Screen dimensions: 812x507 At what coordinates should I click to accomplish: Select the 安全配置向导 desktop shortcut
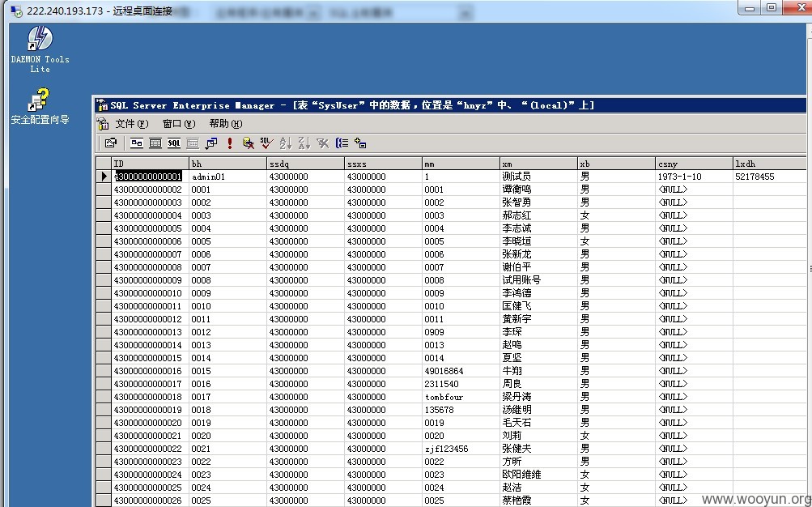40,107
